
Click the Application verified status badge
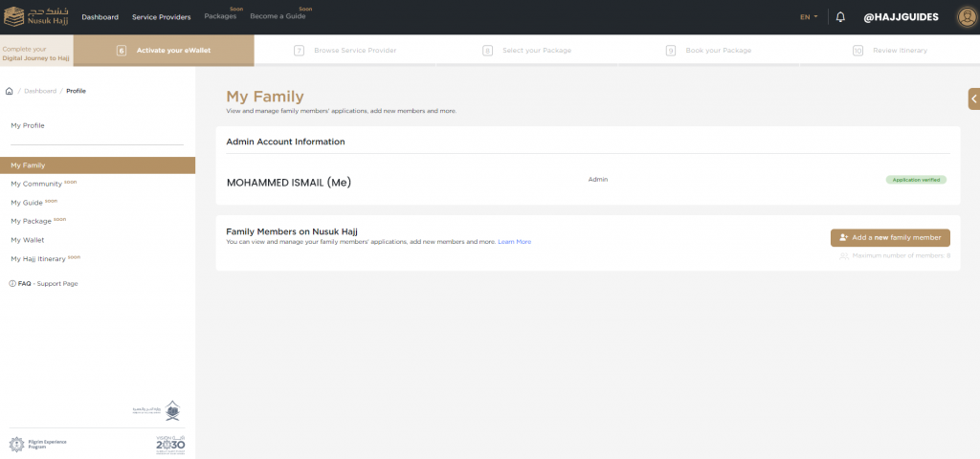point(915,180)
